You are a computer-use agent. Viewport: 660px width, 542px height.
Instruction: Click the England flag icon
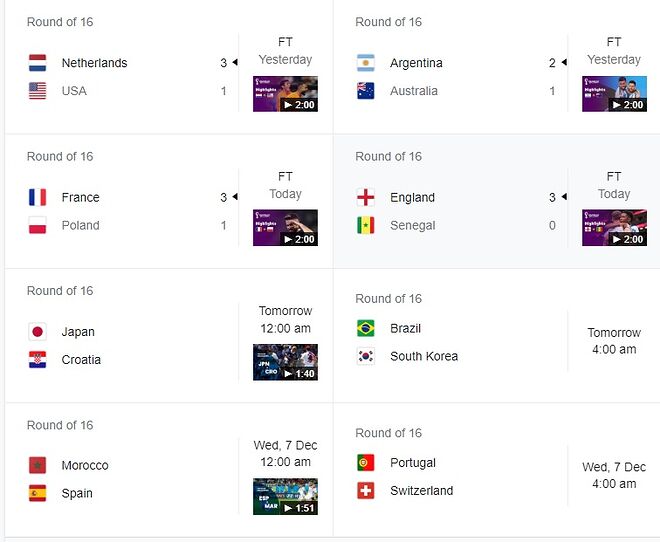(x=366, y=197)
